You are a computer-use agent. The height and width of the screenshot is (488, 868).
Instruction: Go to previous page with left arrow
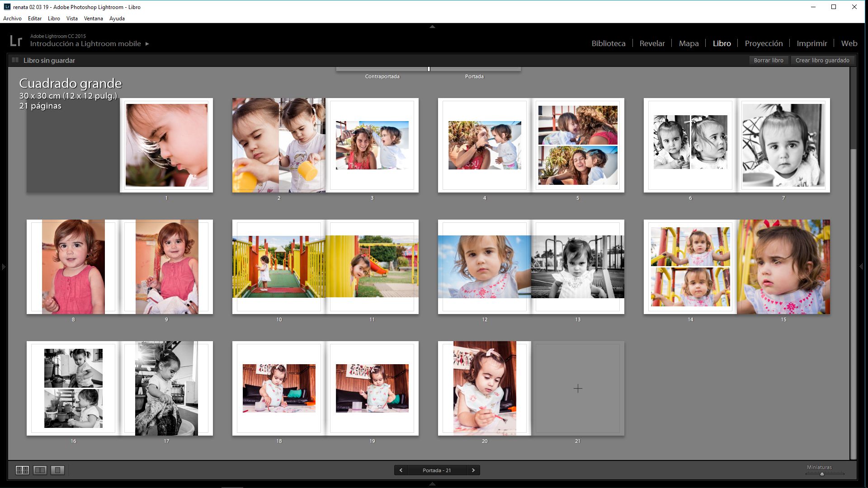tap(401, 470)
